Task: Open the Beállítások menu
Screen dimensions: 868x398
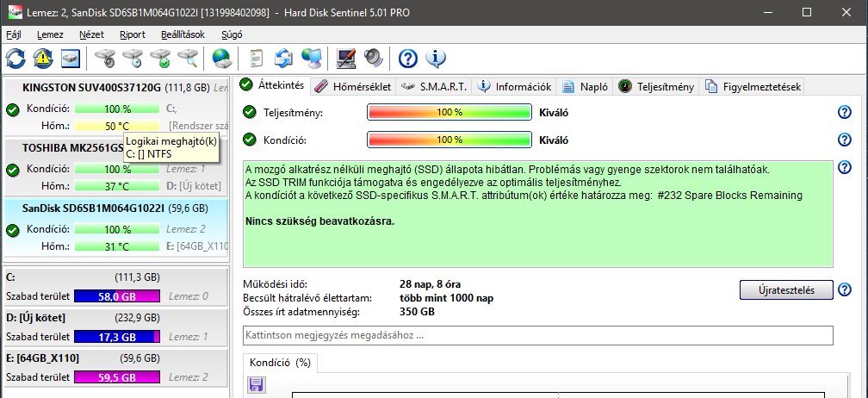Action: click(183, 34)
